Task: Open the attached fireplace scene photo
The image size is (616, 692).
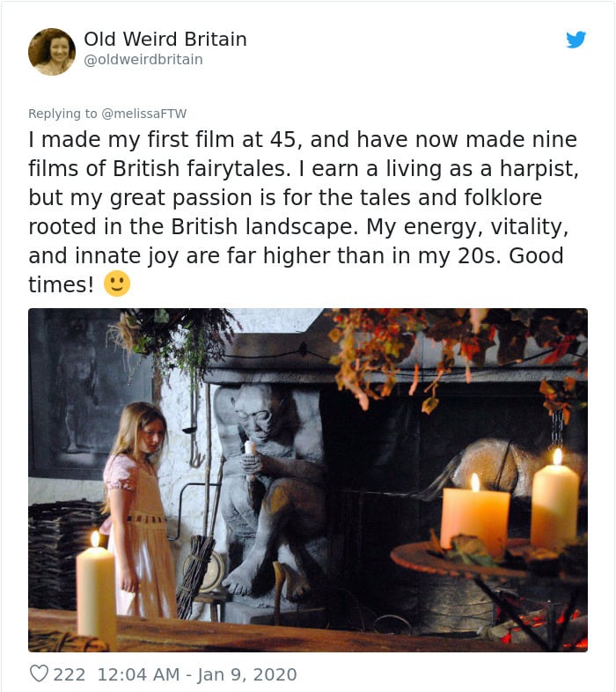Action: 308,480
